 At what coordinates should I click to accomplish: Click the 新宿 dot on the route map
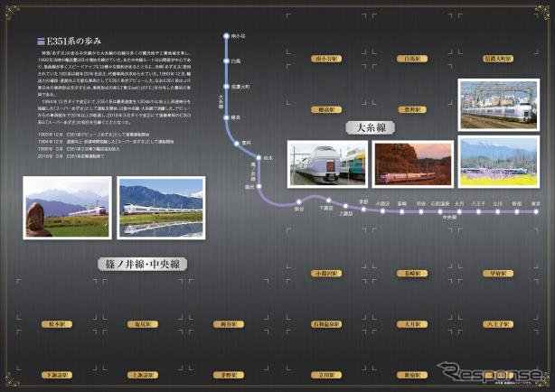(517, 212)
